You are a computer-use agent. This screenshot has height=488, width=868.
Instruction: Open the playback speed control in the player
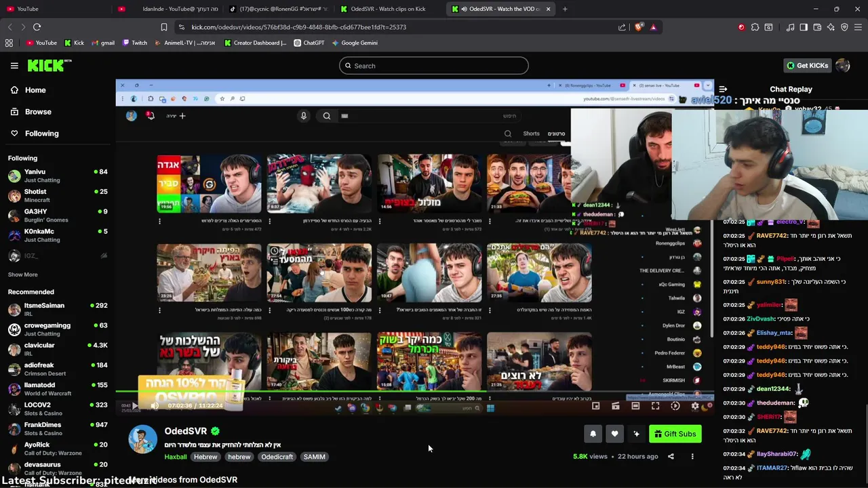(675, 406)
